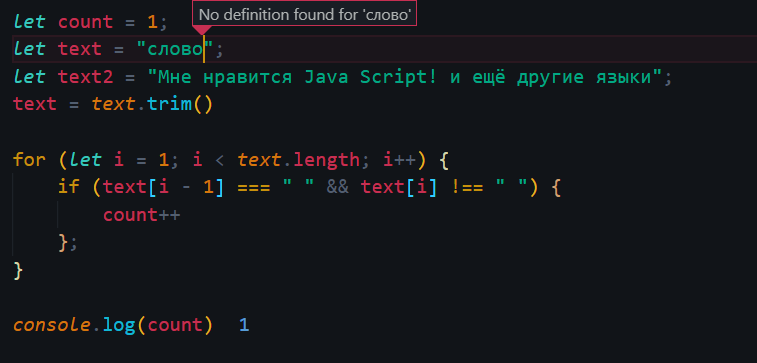Click the === comparison operator
Viewport: 757px width, 363px height.
tap(253, 187)
